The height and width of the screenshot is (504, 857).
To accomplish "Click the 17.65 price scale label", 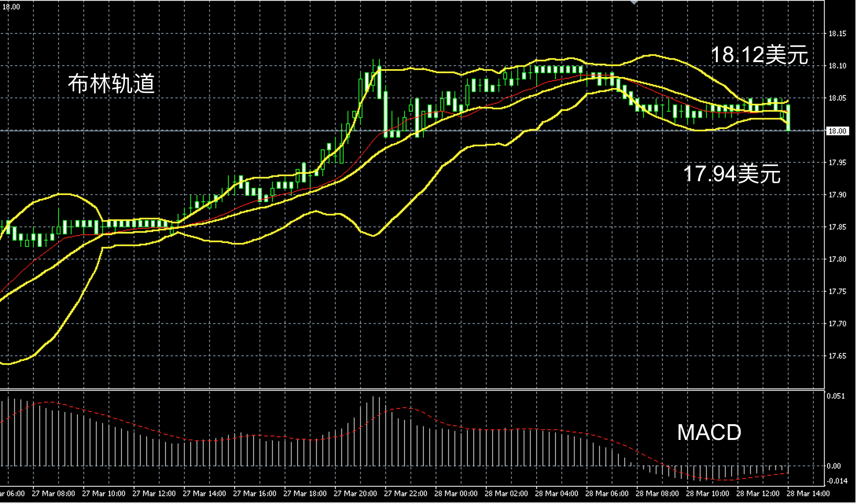I will (837, 356).
